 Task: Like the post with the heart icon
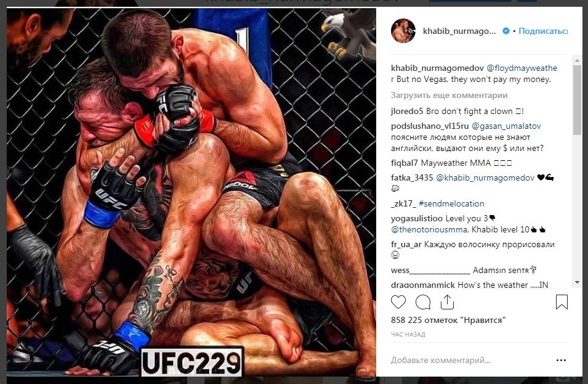click(x=398, y=302)
